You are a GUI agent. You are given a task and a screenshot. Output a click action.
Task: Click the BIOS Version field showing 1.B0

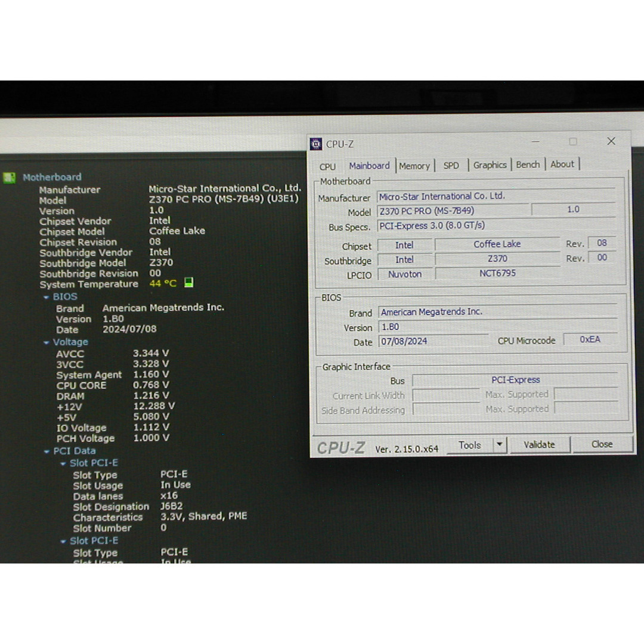tap(498, 327)
